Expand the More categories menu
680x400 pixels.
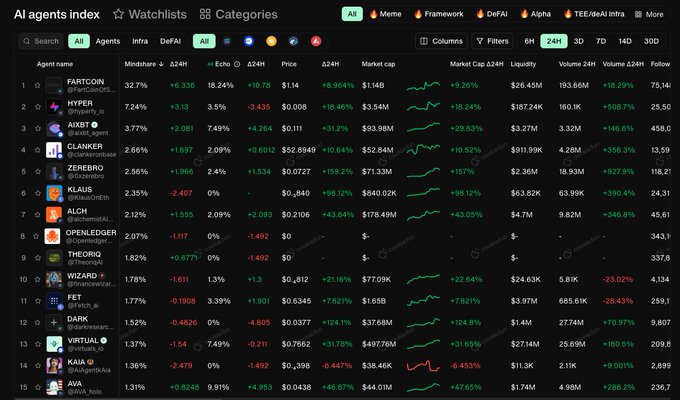tap(650, 14)
